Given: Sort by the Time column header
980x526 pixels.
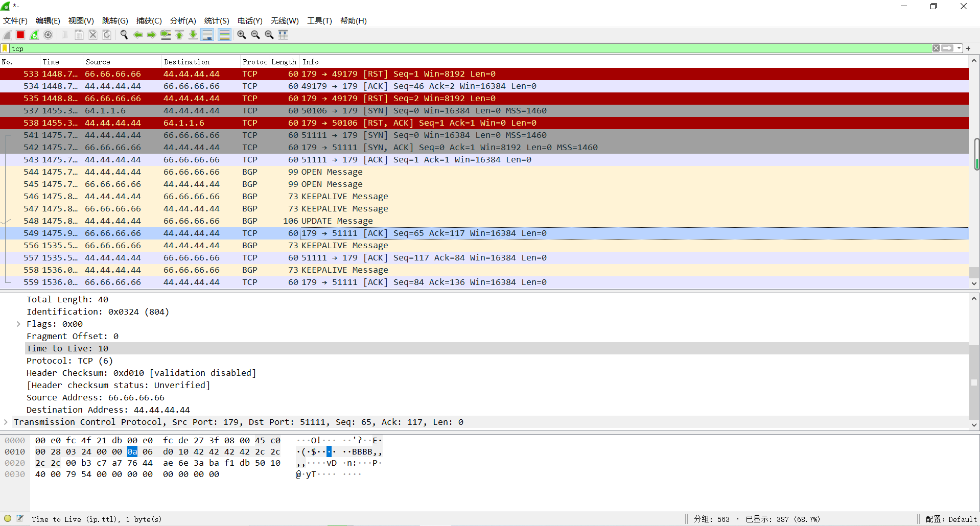Looking at the screenshot, I should tap(62, 62).
